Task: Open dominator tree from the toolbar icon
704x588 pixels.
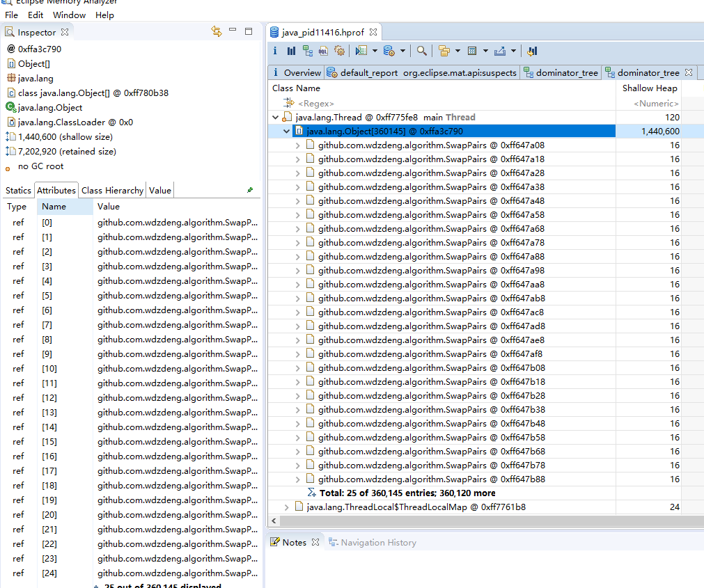Action: click(308, 51)
